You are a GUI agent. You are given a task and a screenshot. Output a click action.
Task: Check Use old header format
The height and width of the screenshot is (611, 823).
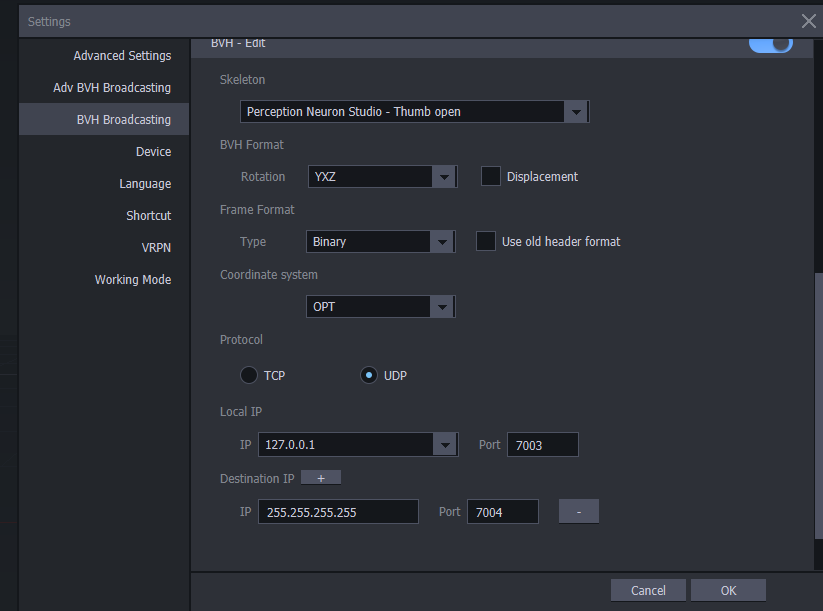(x=486, y=241)
